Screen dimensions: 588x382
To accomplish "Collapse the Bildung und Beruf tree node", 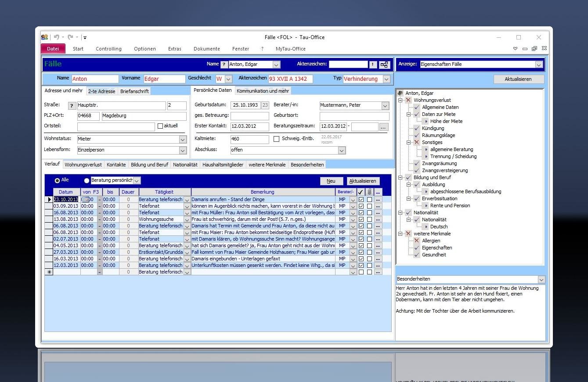I will click(400, 177).
